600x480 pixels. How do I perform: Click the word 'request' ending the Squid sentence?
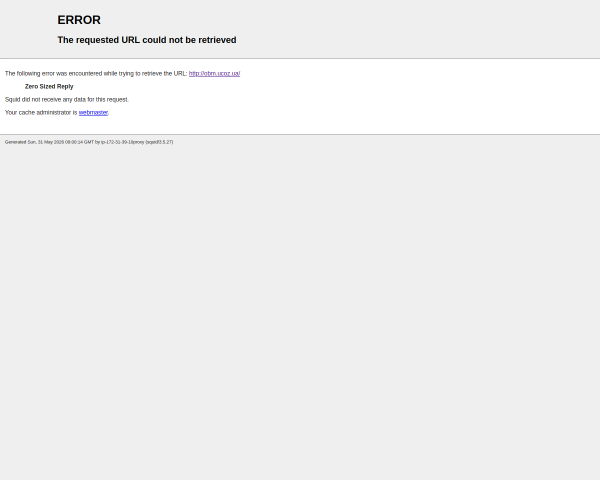[x=118, y=100]
